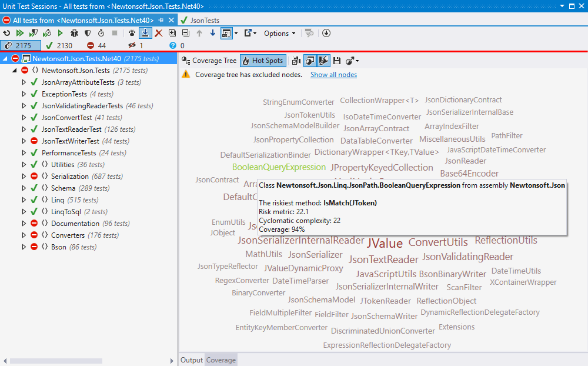The width and height of the screenshot is (588, 366).
Task: Switch to the Output tab
Action: [x=191, y=360]
